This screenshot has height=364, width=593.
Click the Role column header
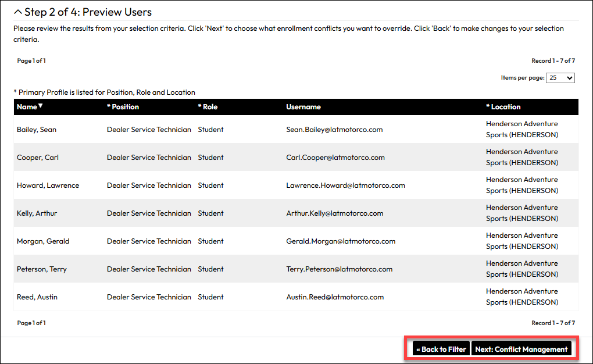[208, 107]
